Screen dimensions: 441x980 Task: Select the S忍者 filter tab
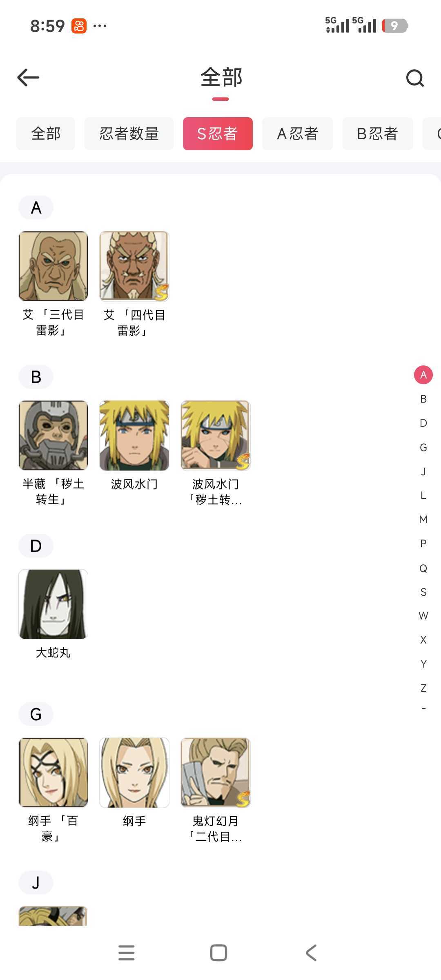click(x=218, y=134)
